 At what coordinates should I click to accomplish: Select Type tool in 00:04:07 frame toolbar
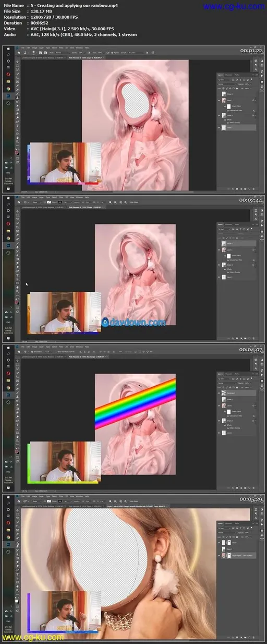click(x=17, y=424)
